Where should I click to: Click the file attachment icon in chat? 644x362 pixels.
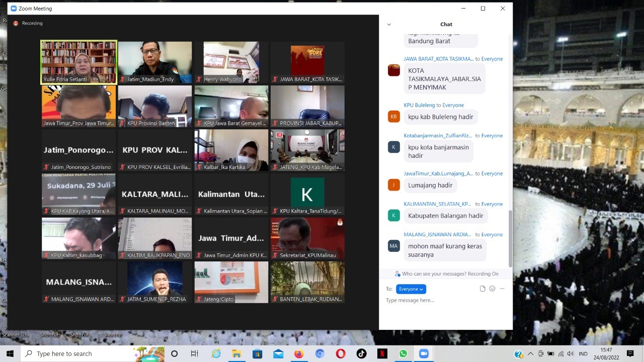(482, 289)
